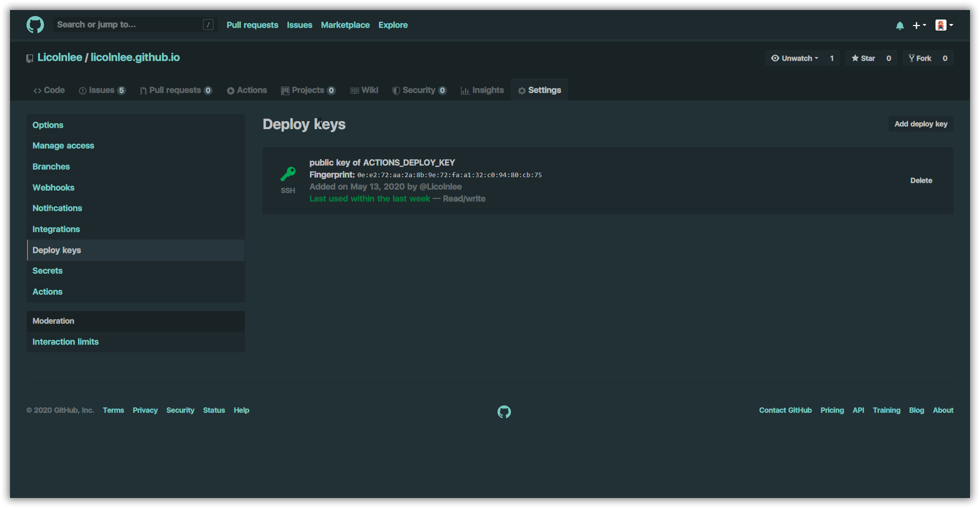Open Manage access in sidebar
The width and height of the screenshot is (980, 508).
135,146
